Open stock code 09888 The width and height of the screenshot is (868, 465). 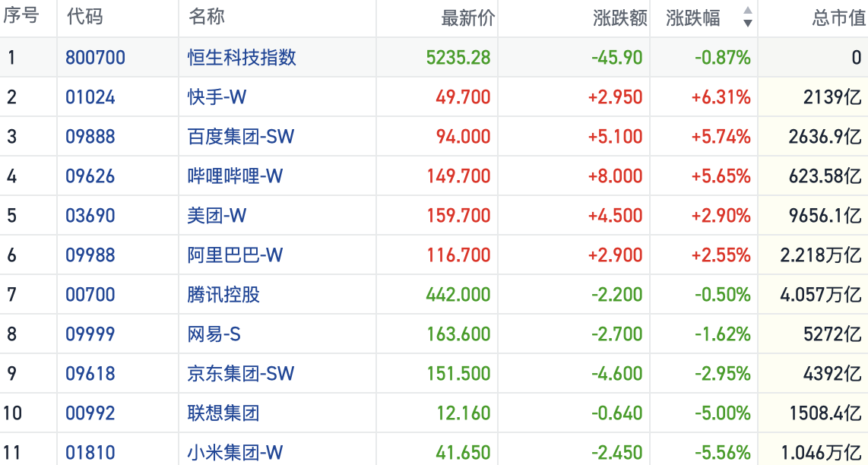pos(90,137)
